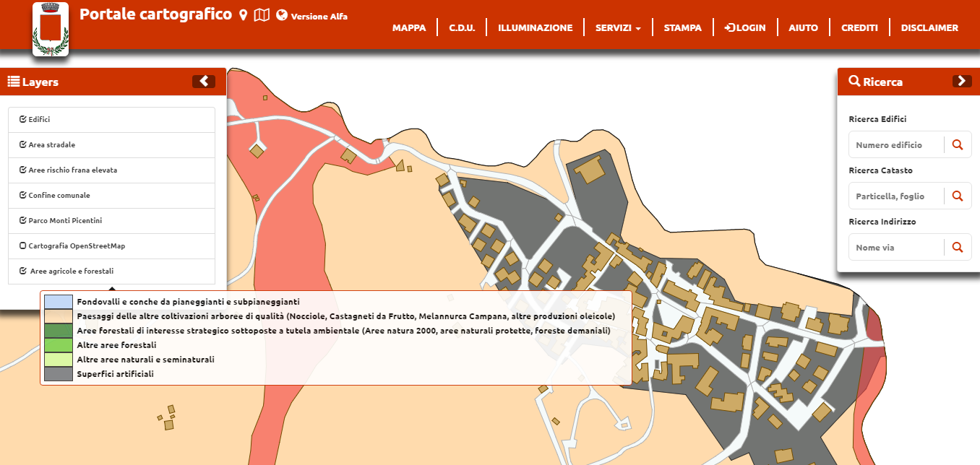This screenshot has width=980, height=465.
Task: Enable the Cartografia OpenStreetMap layer
Action: tap(23, 246)
